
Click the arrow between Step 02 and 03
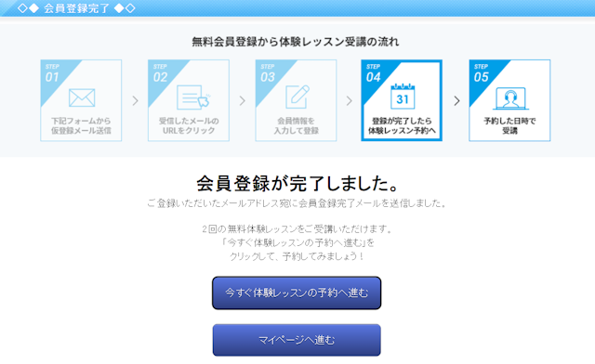pos(243,101)
